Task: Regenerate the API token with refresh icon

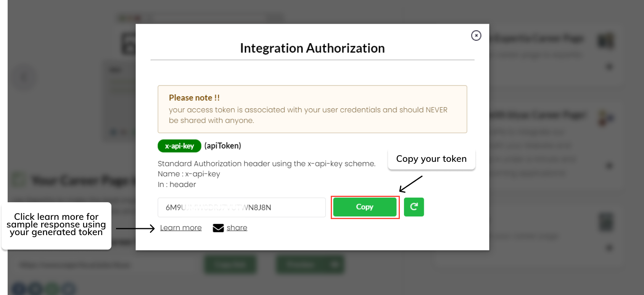Action: (414, 207)
